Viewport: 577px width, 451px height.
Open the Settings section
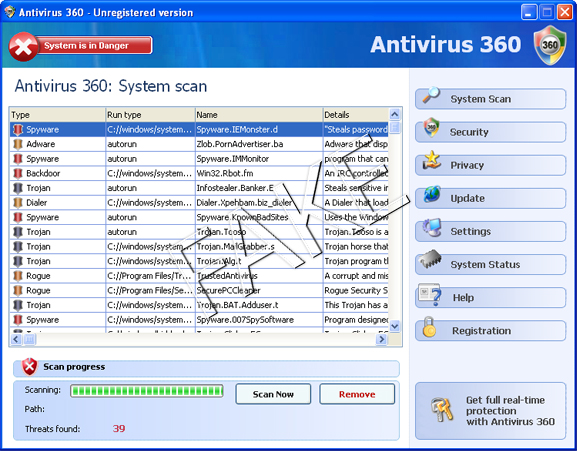click(491, 231)
